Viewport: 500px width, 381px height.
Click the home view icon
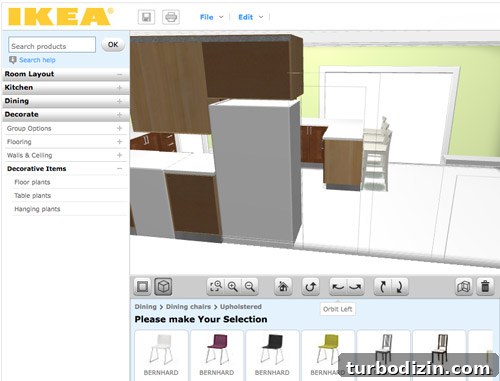tap(283, 286)
